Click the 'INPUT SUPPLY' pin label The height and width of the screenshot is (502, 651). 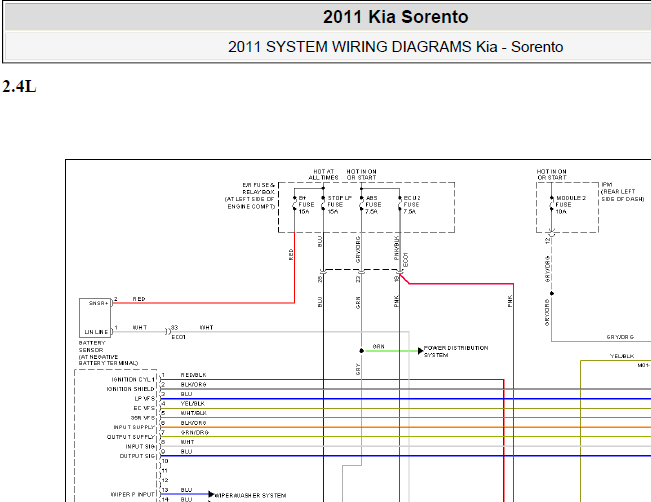(134, 427)
